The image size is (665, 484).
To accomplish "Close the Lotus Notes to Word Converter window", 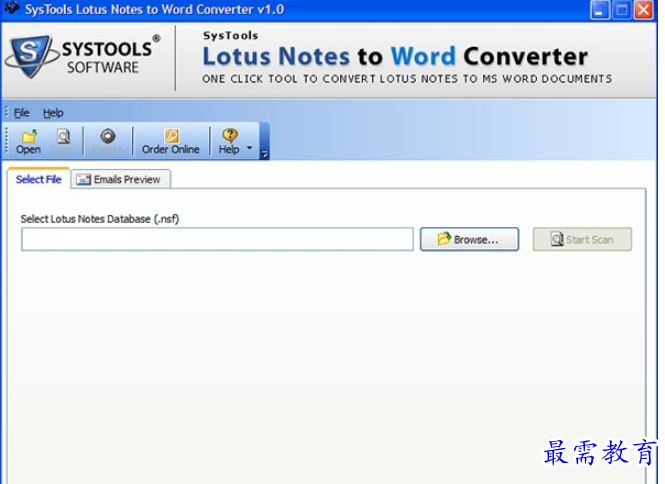I will [643, 10].
